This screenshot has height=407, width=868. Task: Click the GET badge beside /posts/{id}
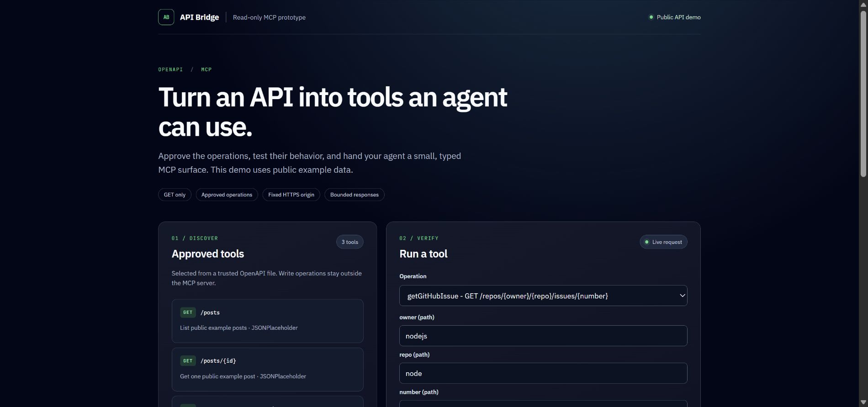click(x=188, y=361)
